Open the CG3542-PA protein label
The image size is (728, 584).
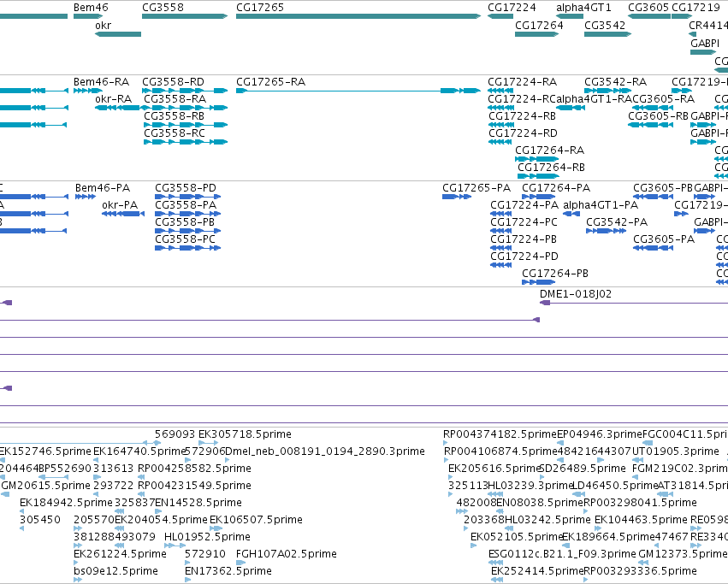click(617, 222)
